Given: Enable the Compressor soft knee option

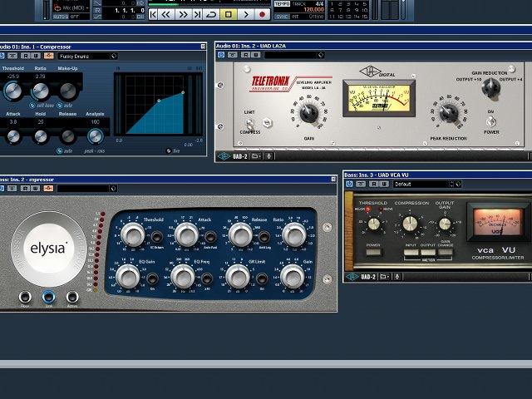Looking at the screenshot, I should [32, 106].
